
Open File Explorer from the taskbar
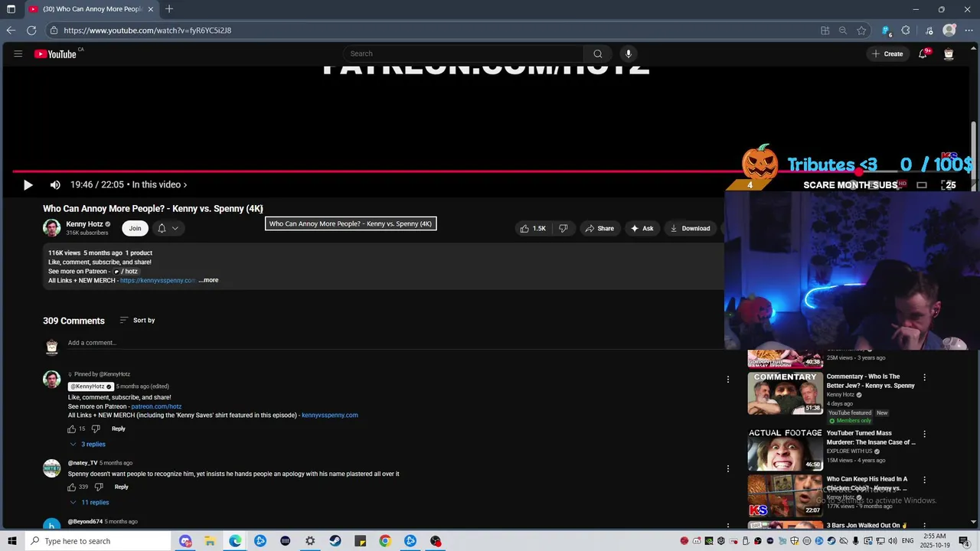[210, 541]
